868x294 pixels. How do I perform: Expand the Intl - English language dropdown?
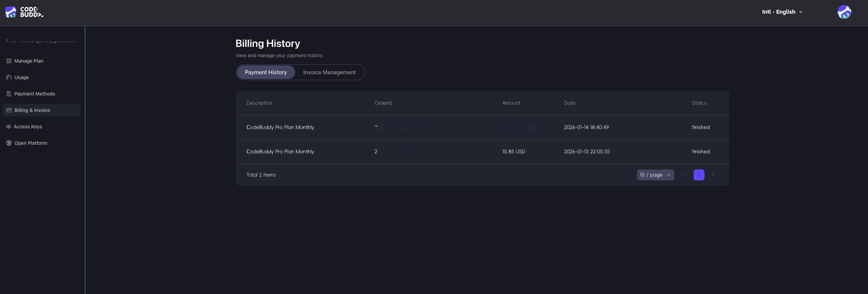(x=782, y=12)
